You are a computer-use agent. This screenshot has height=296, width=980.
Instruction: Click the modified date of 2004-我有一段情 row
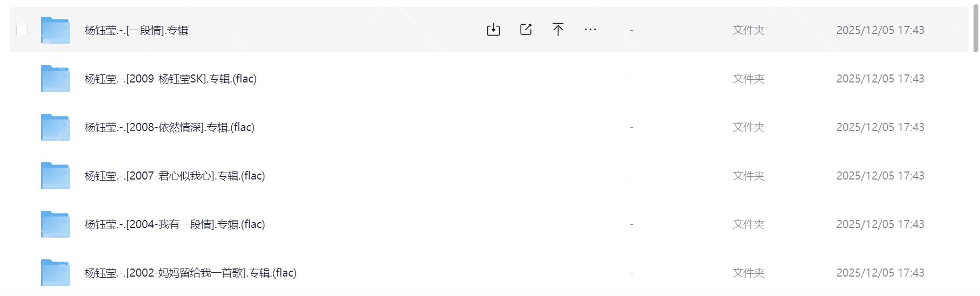880,224
